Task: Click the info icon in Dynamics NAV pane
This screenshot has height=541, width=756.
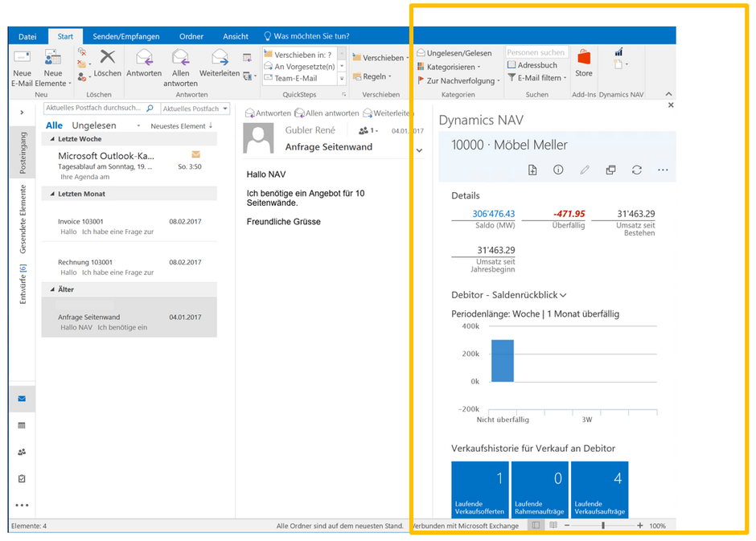Action: 558,170
